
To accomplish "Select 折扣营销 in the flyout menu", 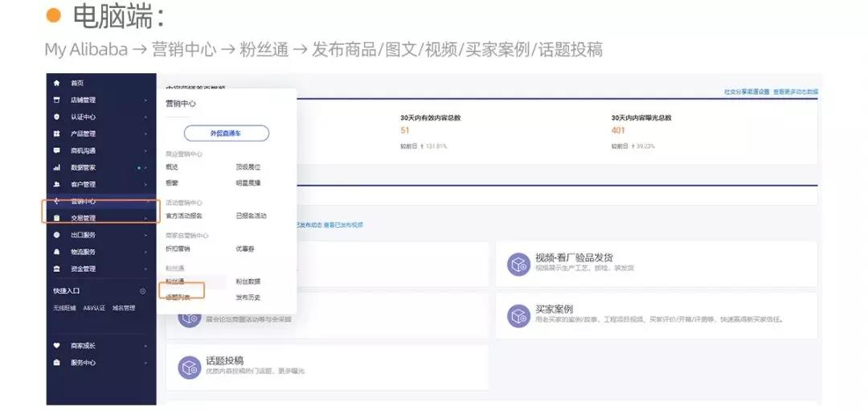I will (178, 249).
